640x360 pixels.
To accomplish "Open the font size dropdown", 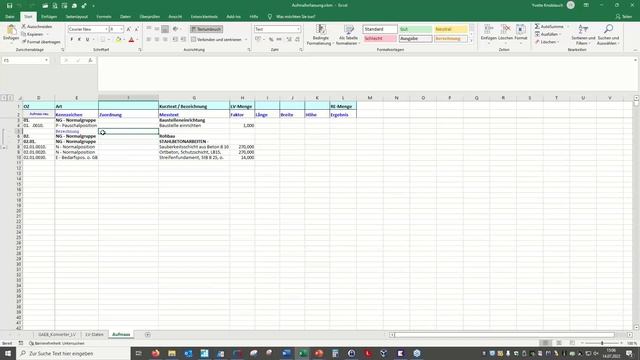I will (x=121, y=29).
